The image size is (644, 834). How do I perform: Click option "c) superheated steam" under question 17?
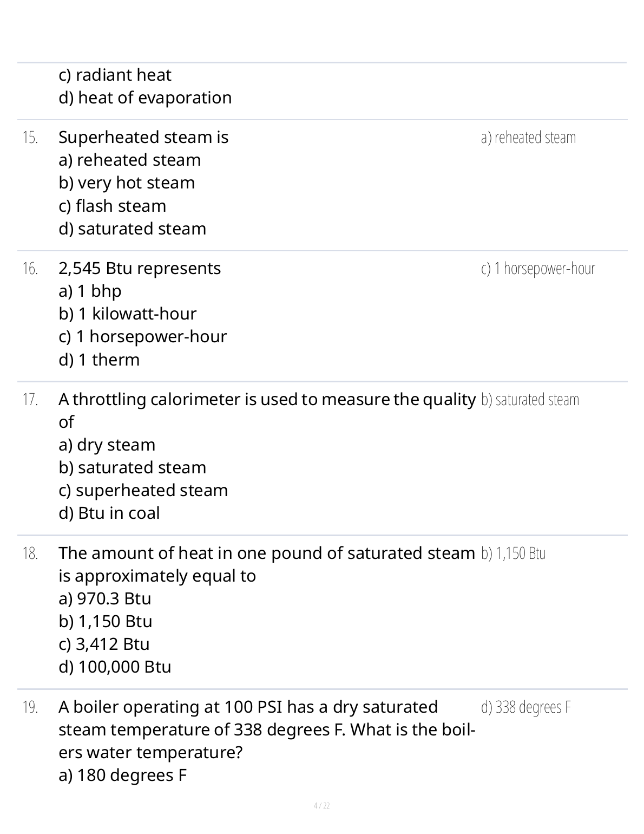click(x=143, y=490)
